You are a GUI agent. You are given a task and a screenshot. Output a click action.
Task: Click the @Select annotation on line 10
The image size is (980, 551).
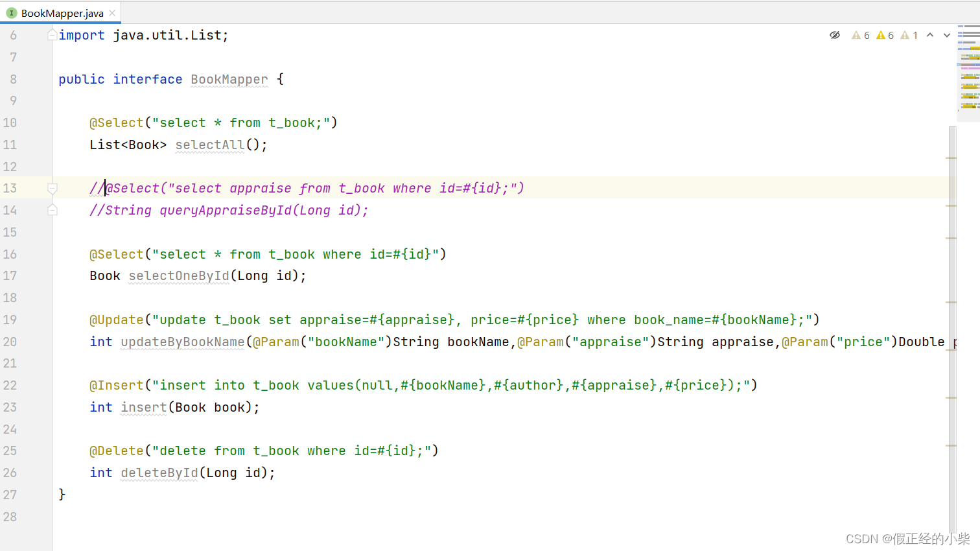click(117, 123)
